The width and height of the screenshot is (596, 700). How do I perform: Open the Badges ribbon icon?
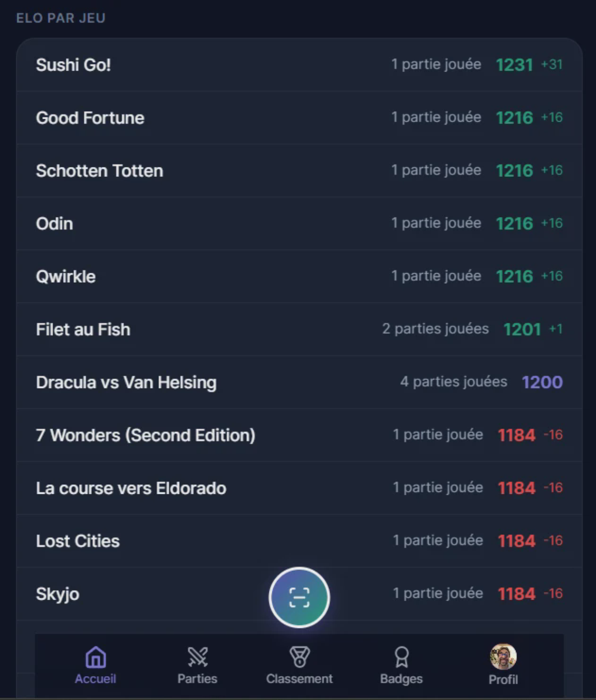[401, 657]
